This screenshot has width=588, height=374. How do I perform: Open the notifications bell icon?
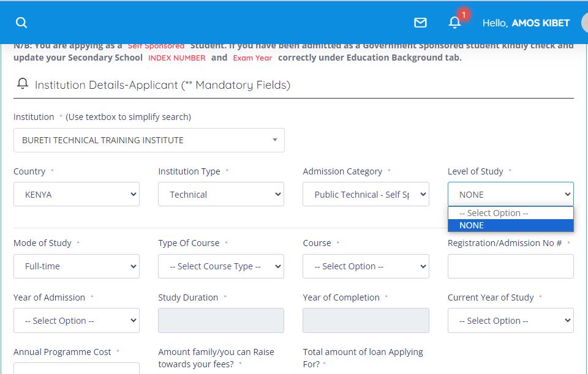point(454,23)
